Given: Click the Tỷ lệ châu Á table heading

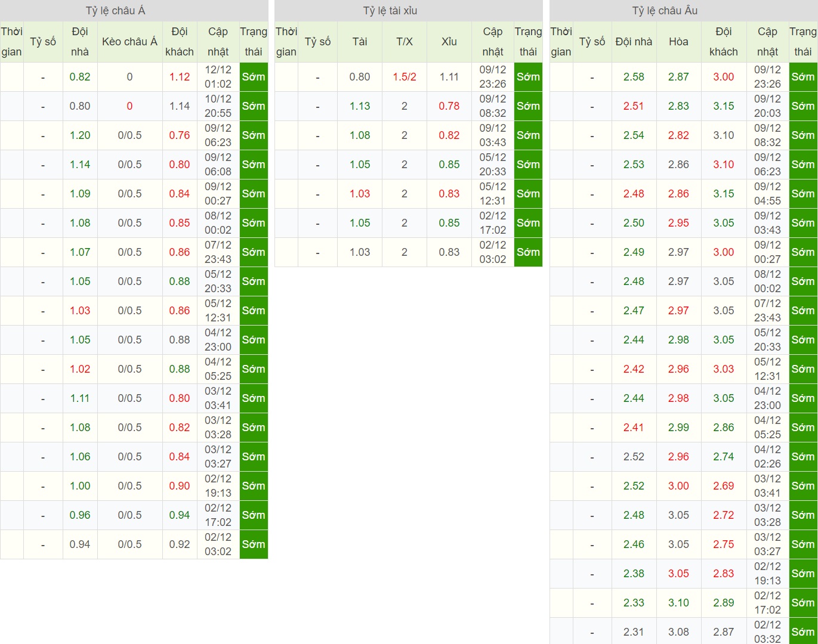Looking at the screenshot, I should click(x=116, y=11).
